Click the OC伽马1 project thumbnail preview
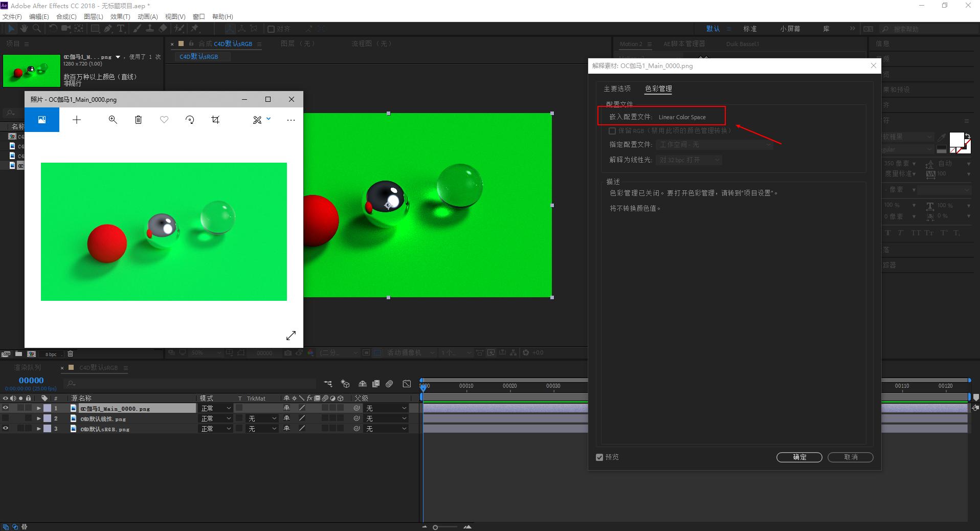 pos(32,71)
